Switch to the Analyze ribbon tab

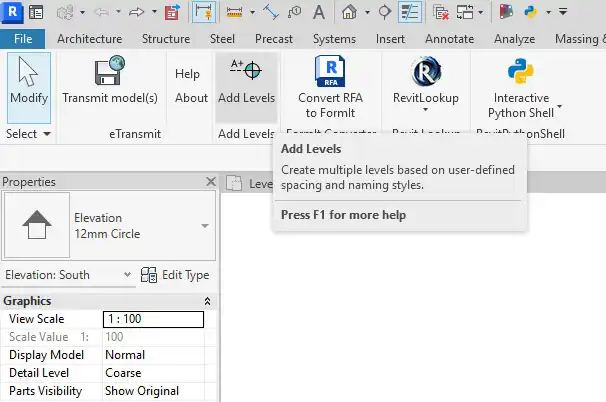coord(514,39)
